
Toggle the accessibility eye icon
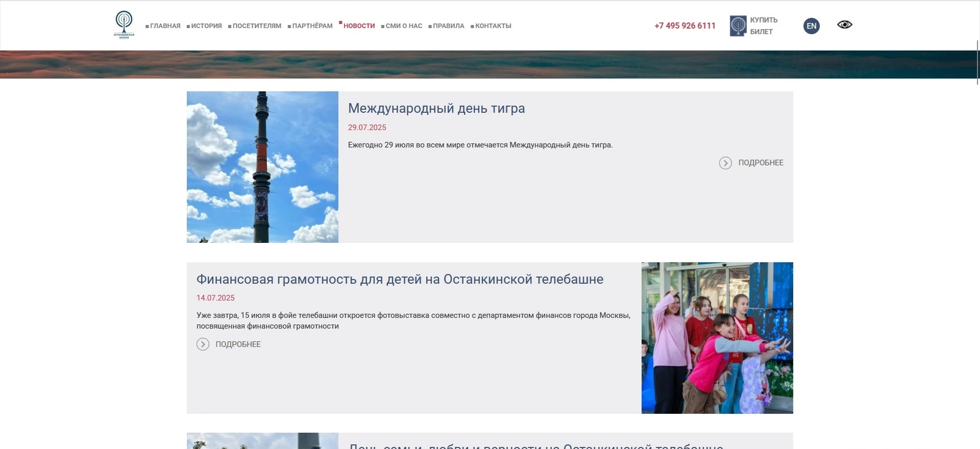[845, 24]
